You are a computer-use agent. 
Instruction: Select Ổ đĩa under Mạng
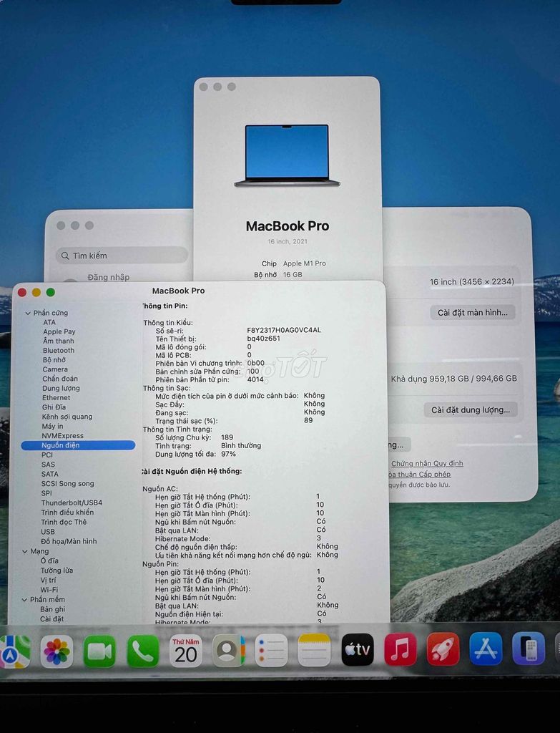click(x=49, y=560)
